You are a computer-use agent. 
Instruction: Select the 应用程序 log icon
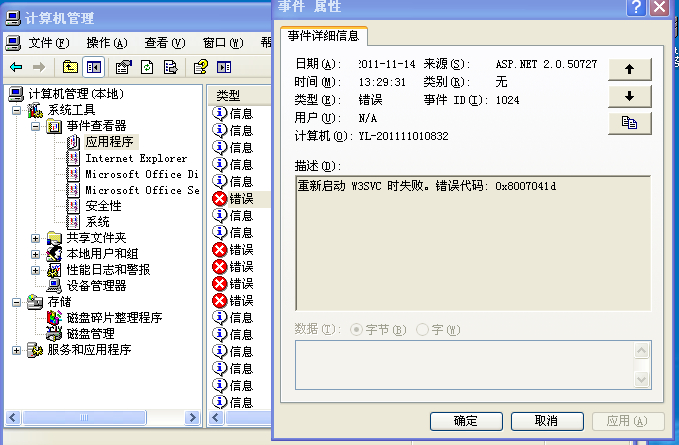click(x=73, y=142)
